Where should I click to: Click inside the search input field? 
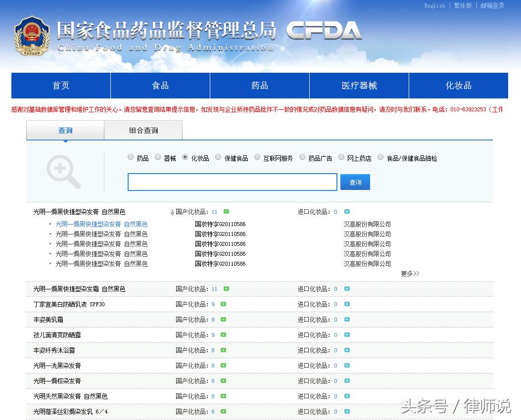pos(232,182)
